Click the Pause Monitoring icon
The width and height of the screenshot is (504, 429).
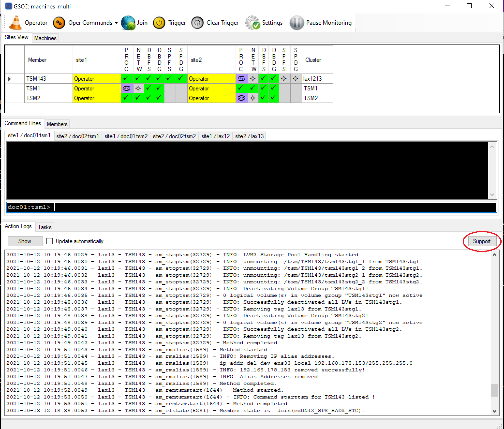(x=296, y=23)
